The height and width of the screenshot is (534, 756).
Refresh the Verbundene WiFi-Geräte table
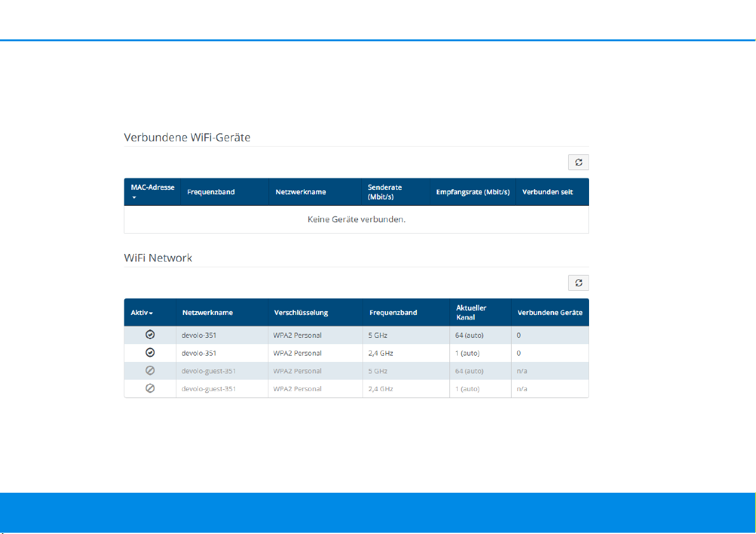point(578,163)
